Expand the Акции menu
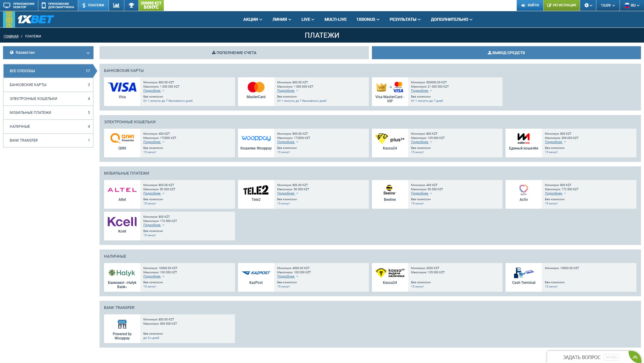644x363 pixels. (x=252, y=19)
